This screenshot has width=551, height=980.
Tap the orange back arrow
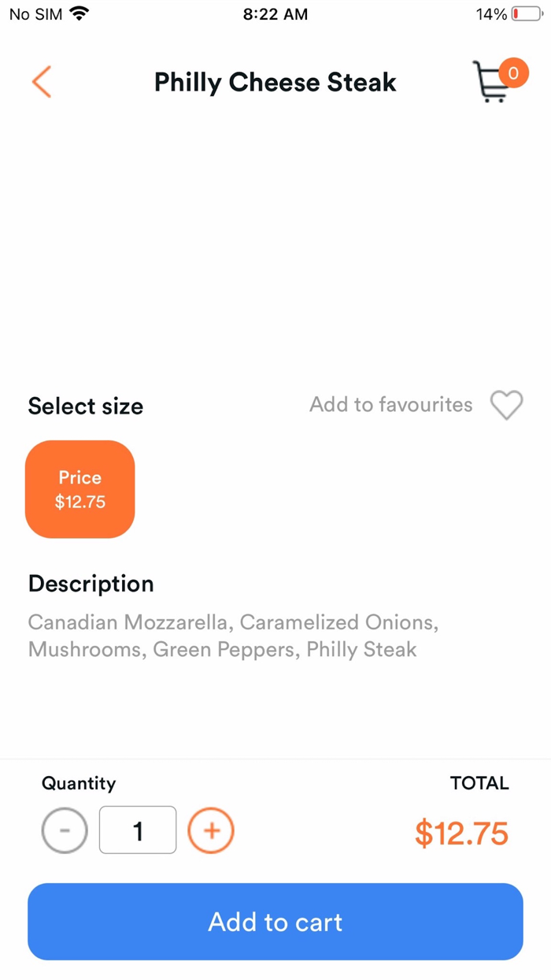[x=42, y=82]
